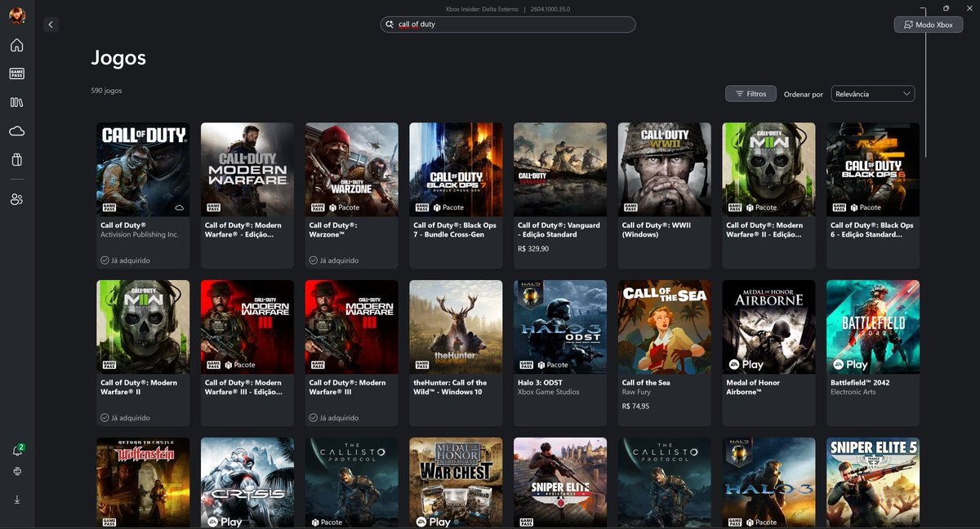Open the downloads queue arrow icon

(x=16, y=499)
